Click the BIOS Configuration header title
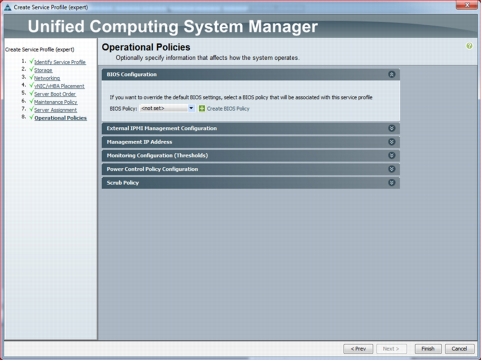The image size is (482, 361). 132,74
